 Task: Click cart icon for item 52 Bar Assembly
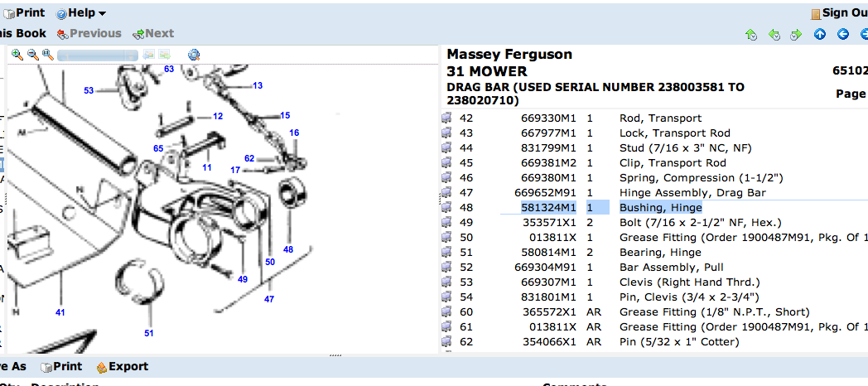click(x=446, y=268)
